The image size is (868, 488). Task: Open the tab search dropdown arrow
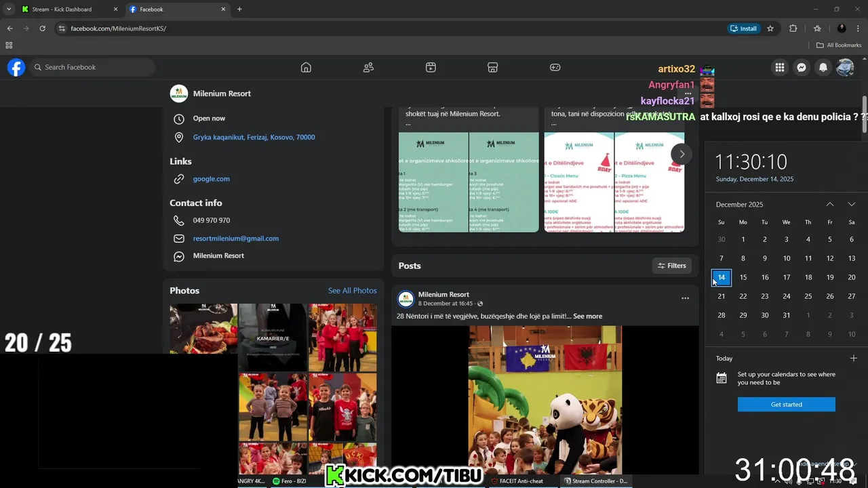(x=9, y=9)
